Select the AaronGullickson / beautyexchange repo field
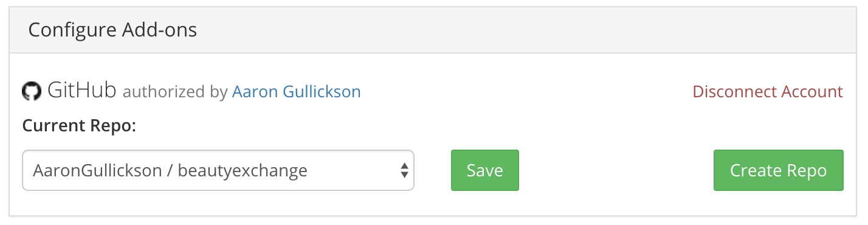Screen dimensions: 868x225 [x=218, y=170]
